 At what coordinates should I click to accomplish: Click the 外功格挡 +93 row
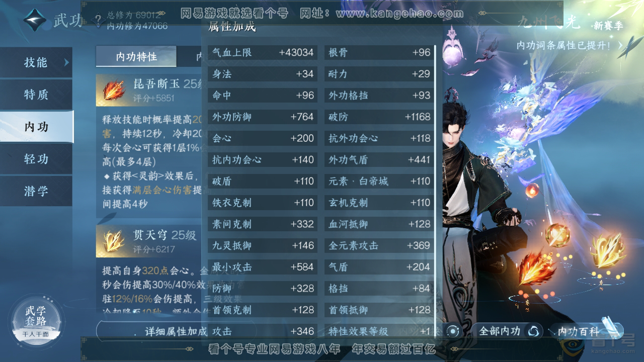(379, 95)
